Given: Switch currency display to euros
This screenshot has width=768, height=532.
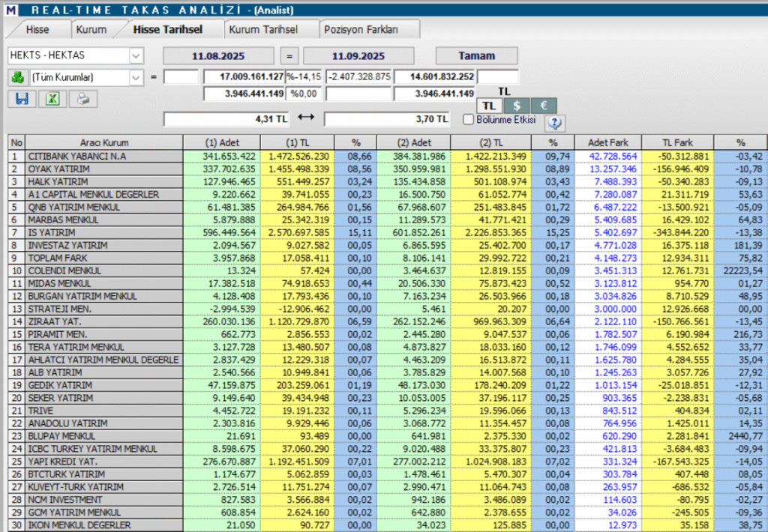Looking at the screenshot, I should [x=543, y=106].
